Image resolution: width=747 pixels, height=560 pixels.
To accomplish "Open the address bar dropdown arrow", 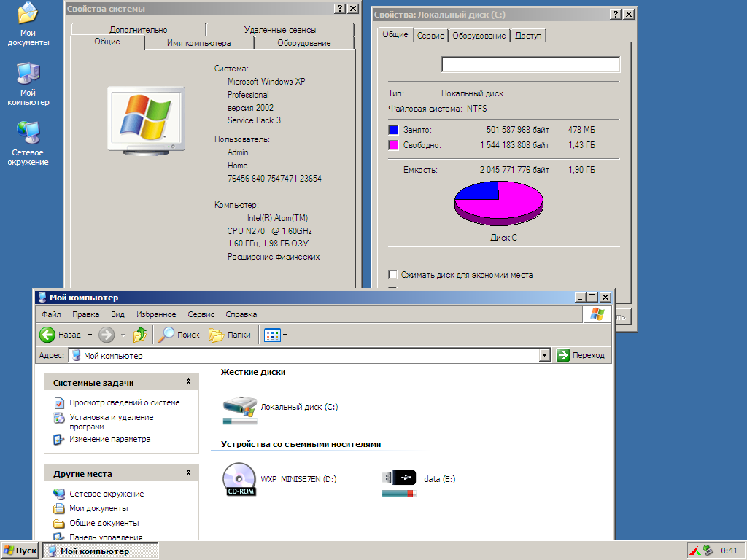I will (x=544, y=355).
